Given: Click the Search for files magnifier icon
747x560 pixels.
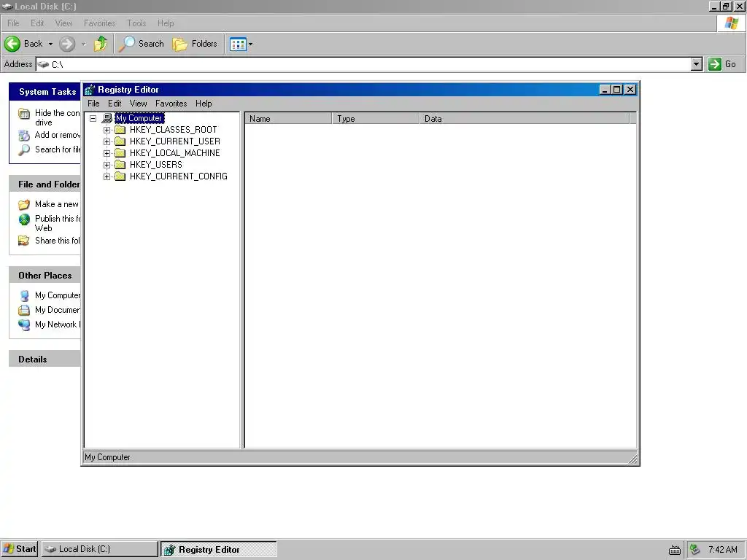Looking at the screenshot, I should pos(24,150).
